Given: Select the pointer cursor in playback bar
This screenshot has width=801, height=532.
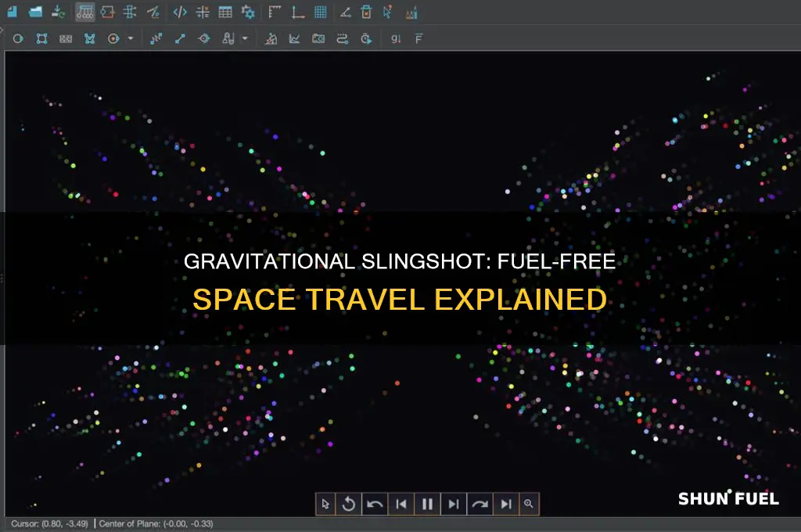Looking at the screenshot, I should click(325, 505).
